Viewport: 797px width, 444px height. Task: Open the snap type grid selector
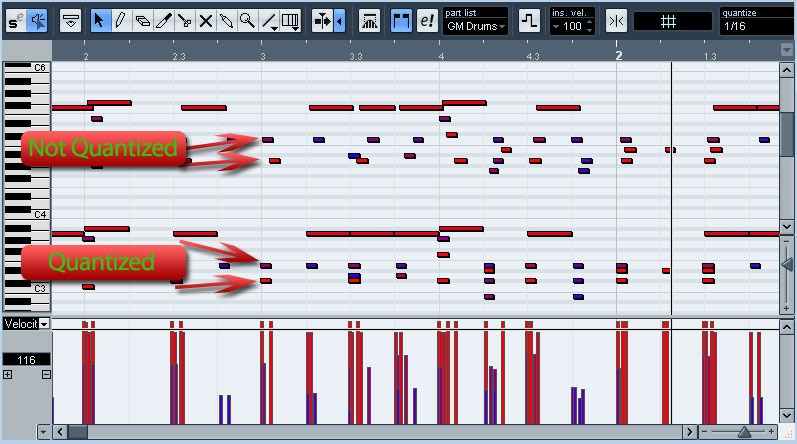[672, 21]
